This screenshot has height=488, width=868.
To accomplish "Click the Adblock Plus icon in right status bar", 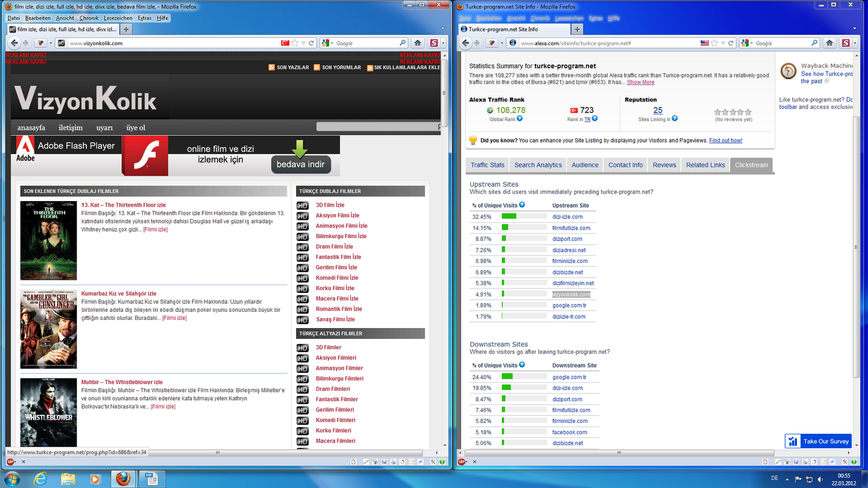I will (462, 462).
